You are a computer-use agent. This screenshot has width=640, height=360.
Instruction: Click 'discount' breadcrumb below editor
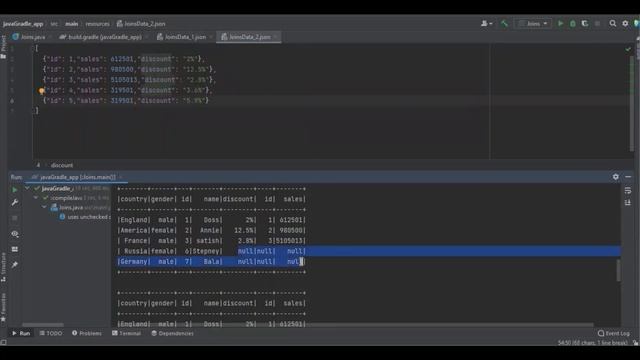[62, 165]
